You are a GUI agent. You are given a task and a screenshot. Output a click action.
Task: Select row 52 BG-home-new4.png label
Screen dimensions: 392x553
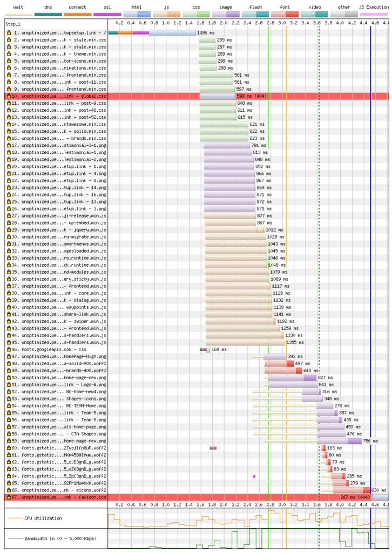pos(59,392)
